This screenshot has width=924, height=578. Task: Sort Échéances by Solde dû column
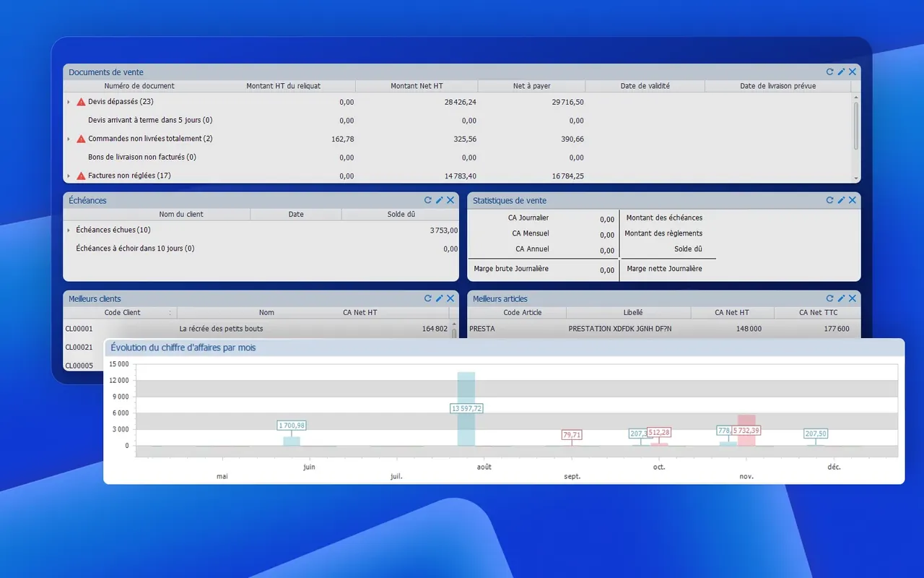(x=401, y=215)
